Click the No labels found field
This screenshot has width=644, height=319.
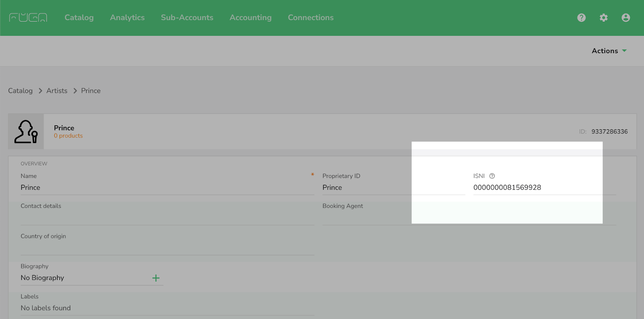(167, 308)
